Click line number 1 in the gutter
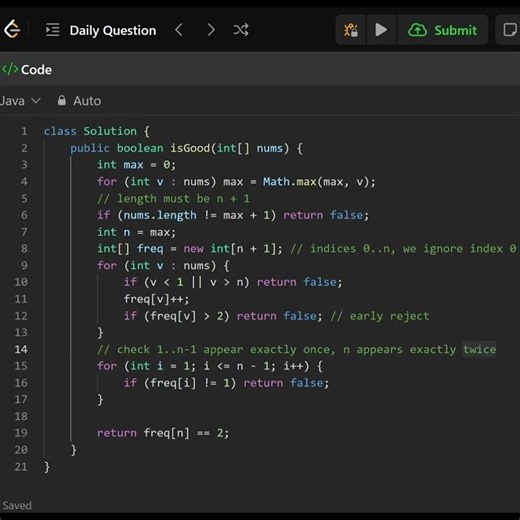Screen dimensions: 520x520 point(24,131)
